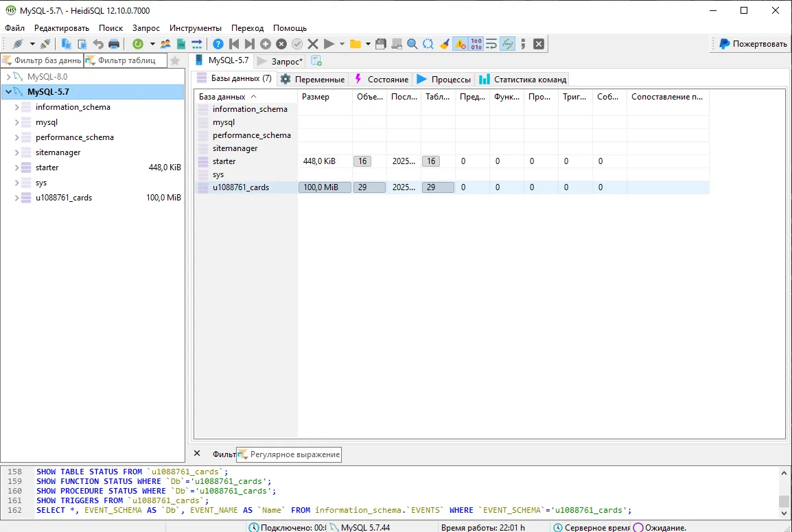Toggle the Регулярное выражение filter option
The image size is (792, 532).
click(290, 454)
